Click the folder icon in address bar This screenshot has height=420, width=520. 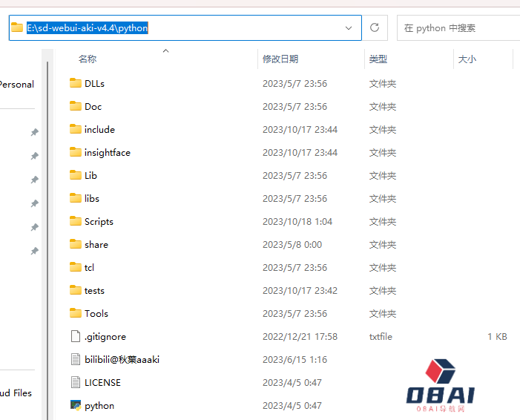coord(17,27)
